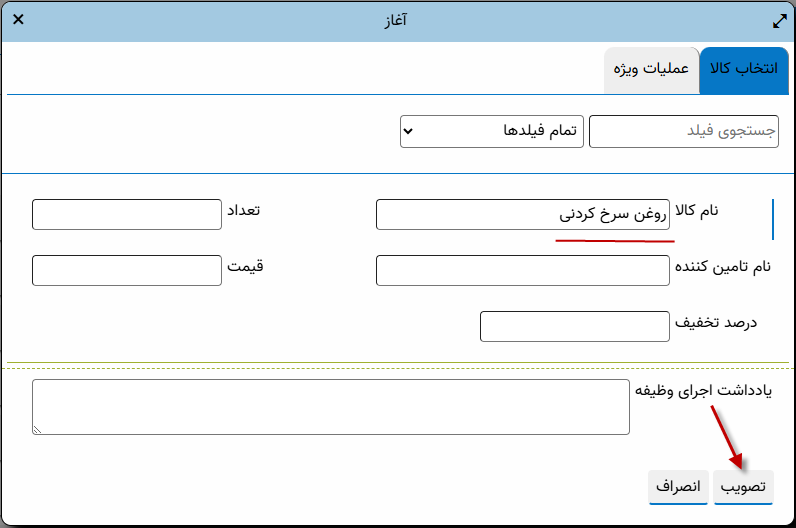Focus the درصد تخفیف discount field
Screen dimensions: 796x528
(574, 326)
